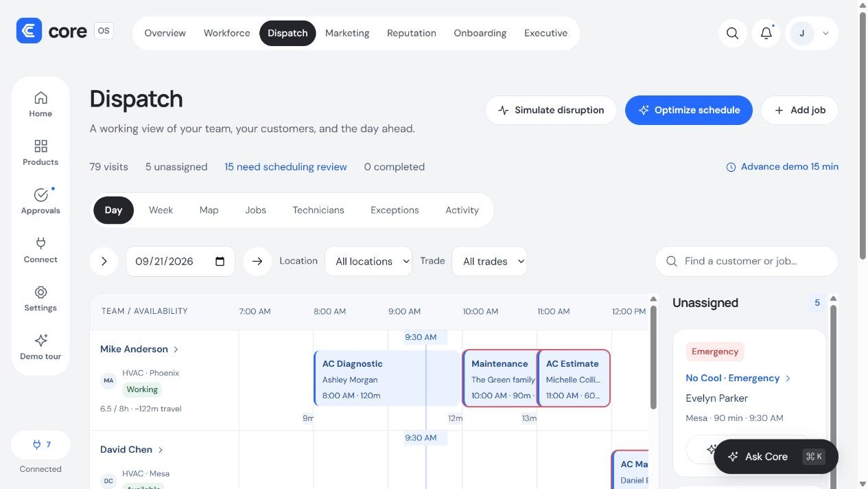The height and width of the screenshot is (489, 868).
Task: Start the Demo tour
Action: [40, 348]
